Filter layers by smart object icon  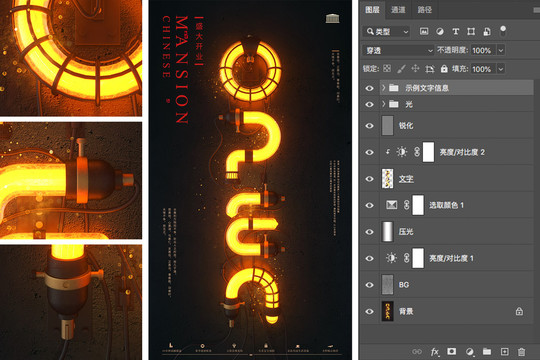point(487,31)
